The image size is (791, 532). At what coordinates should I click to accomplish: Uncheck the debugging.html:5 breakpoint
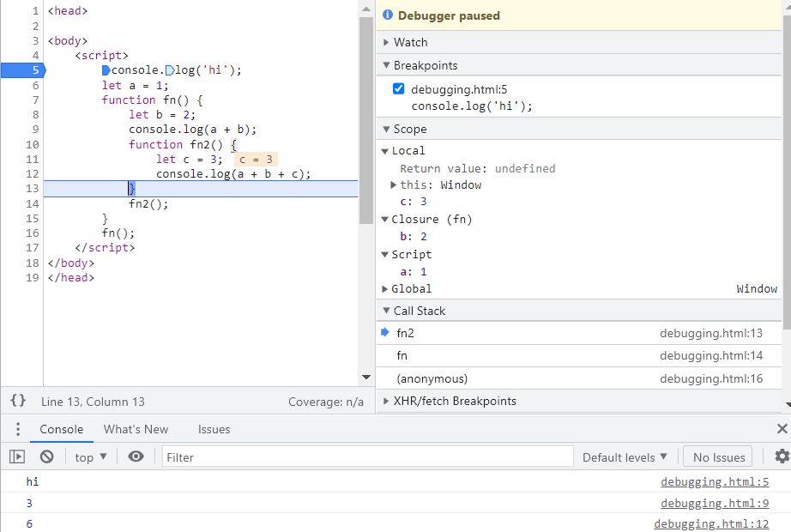click(x=399, y=89)
